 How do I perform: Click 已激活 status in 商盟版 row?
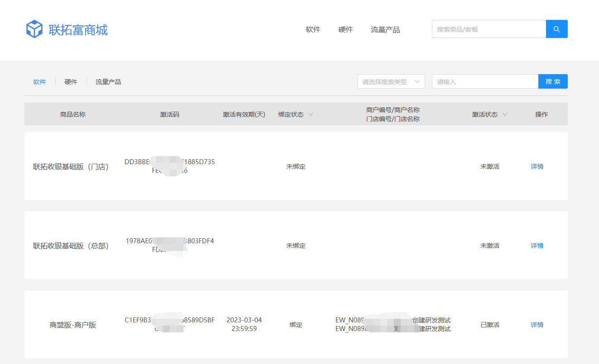pyautogui.click(x=490, y=325)
